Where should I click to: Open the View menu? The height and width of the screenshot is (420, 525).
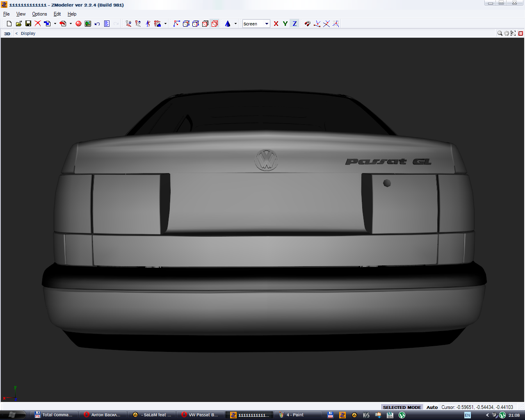(21, 14)
